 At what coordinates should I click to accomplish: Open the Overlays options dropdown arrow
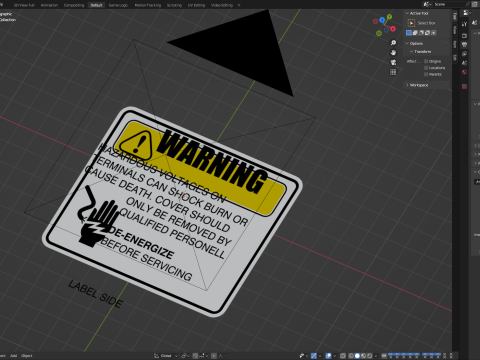(x=335, y=356)
